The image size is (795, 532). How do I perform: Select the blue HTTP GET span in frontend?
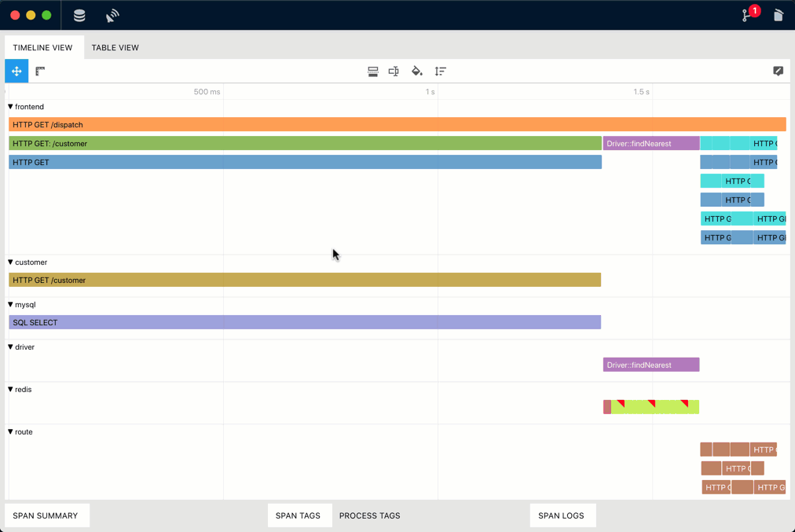tap(305, 163)
